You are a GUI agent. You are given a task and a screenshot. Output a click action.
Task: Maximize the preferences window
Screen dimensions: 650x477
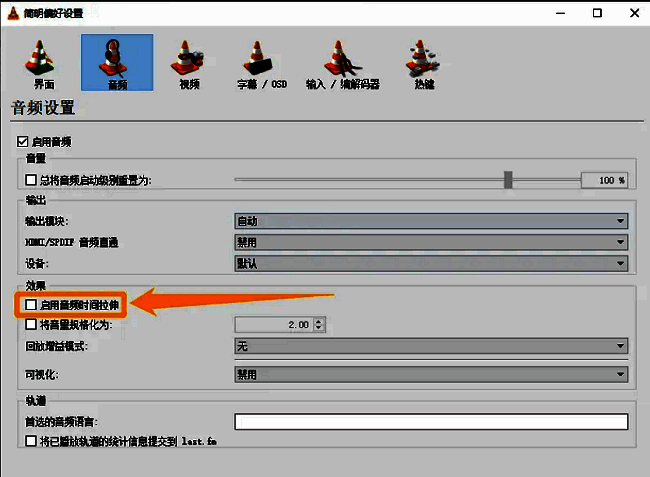pos(597,13)
